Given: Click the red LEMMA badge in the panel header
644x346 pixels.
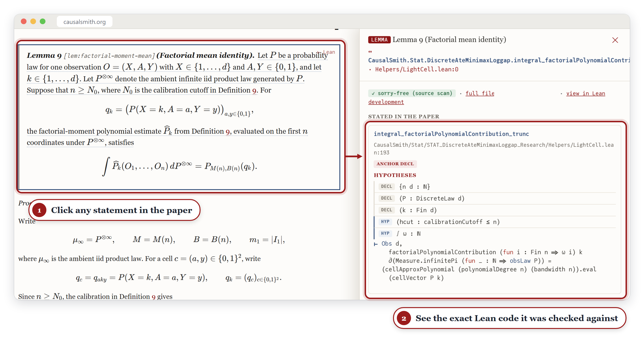Looking at the screenshot, I should (x=379, y=40).
